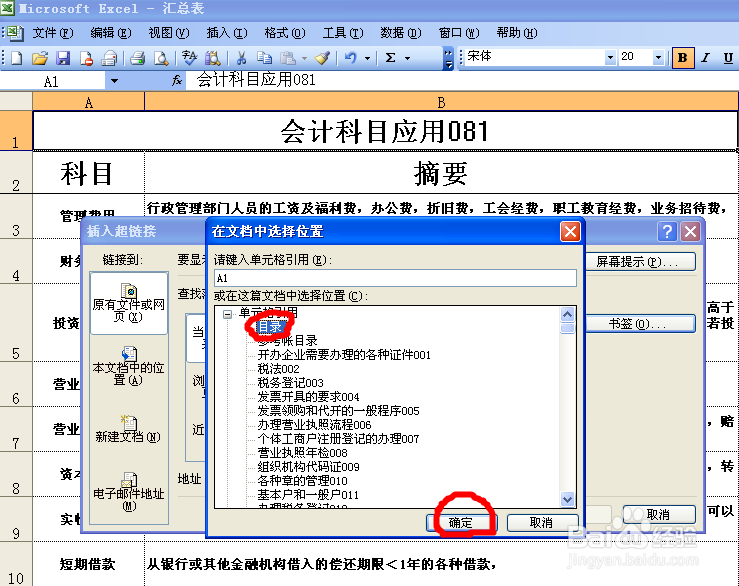
Task: Activate the Format Painter brush icon
Action: tap(322, 58)
